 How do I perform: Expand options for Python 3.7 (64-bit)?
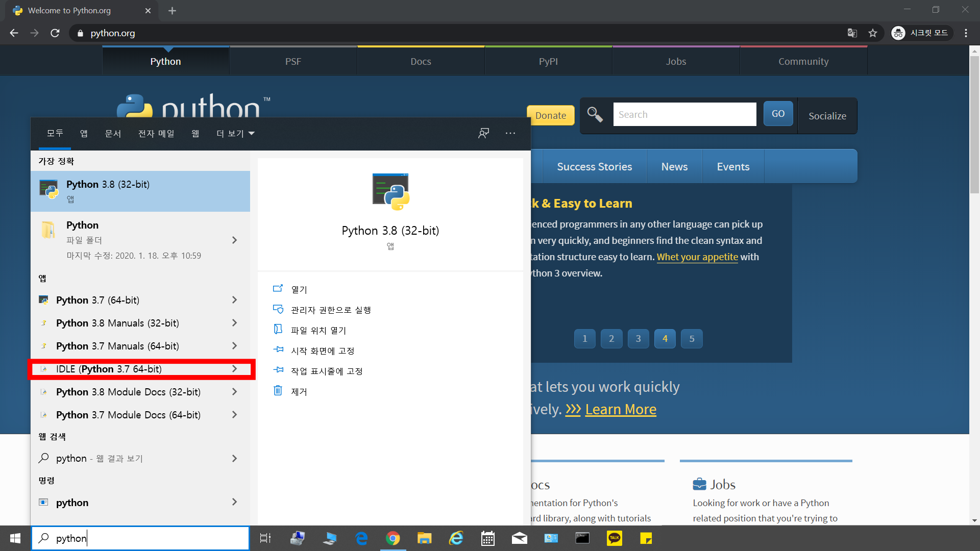pyautogui.click(x=234, y=300)
